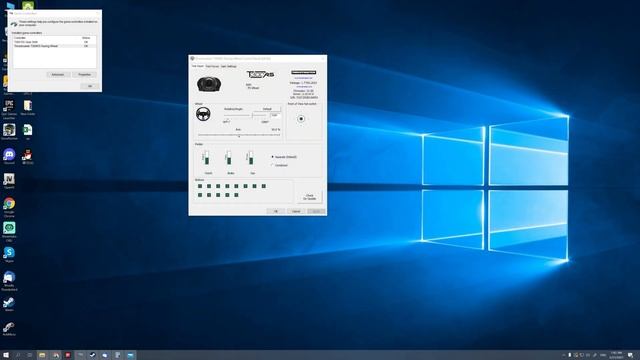Click the Brake pedal level bar

229,158
